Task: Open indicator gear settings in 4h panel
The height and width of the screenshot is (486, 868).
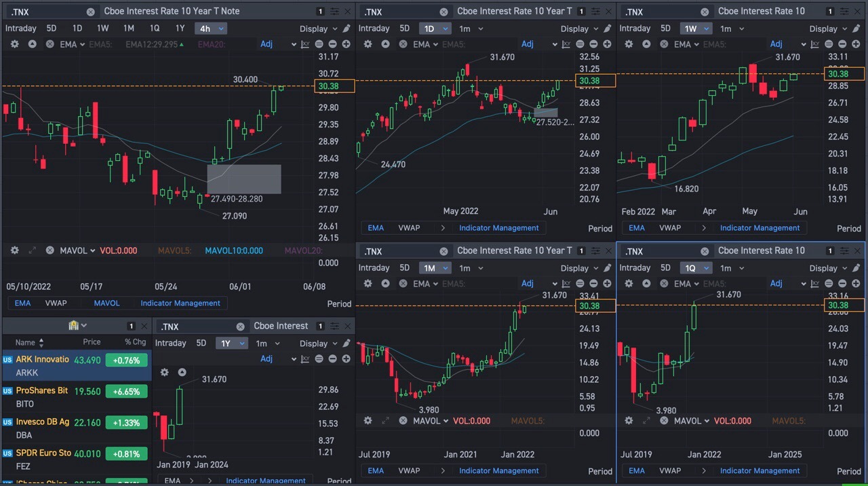Action: [x=15, y=44]
